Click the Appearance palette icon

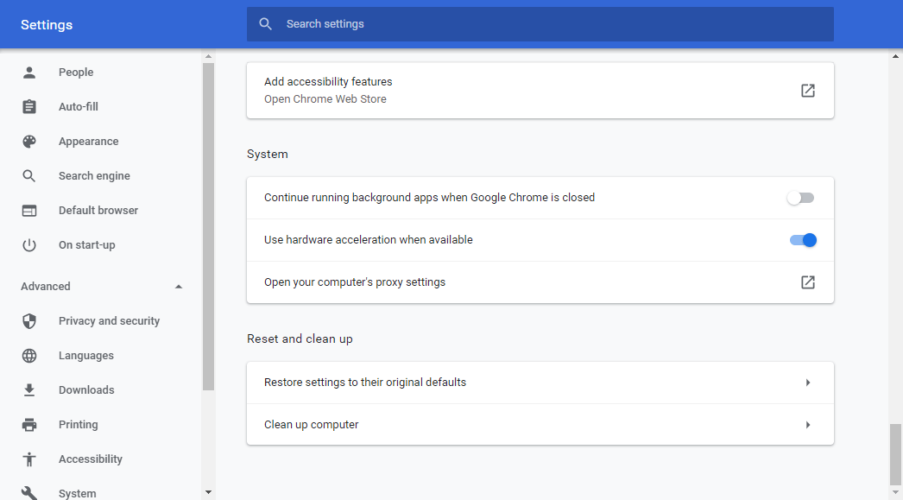click(x=29, y=141)
